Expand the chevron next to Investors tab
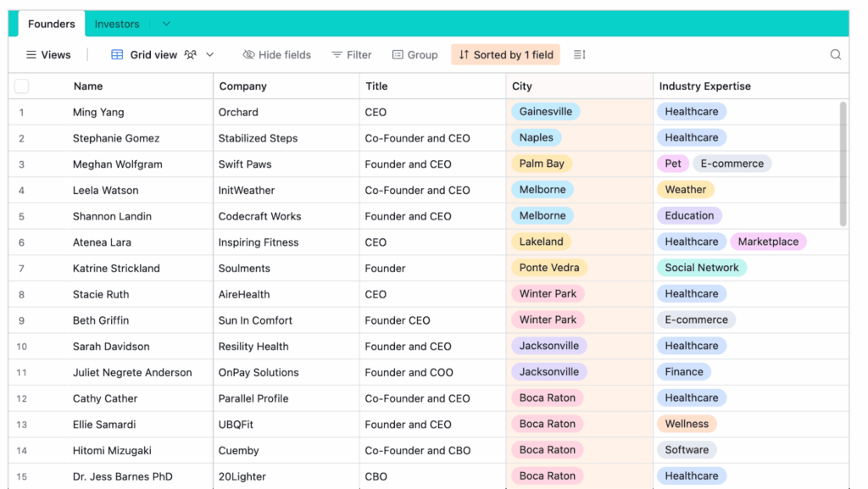This screenshot has width=868, height=489. pyautogui.click(x=166, y=24)
